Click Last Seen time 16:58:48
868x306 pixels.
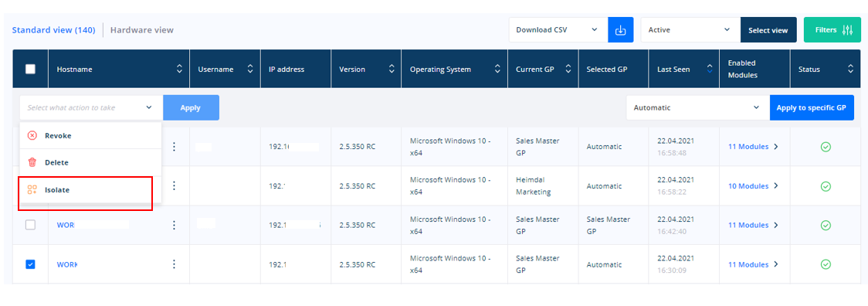pos(671,152)
